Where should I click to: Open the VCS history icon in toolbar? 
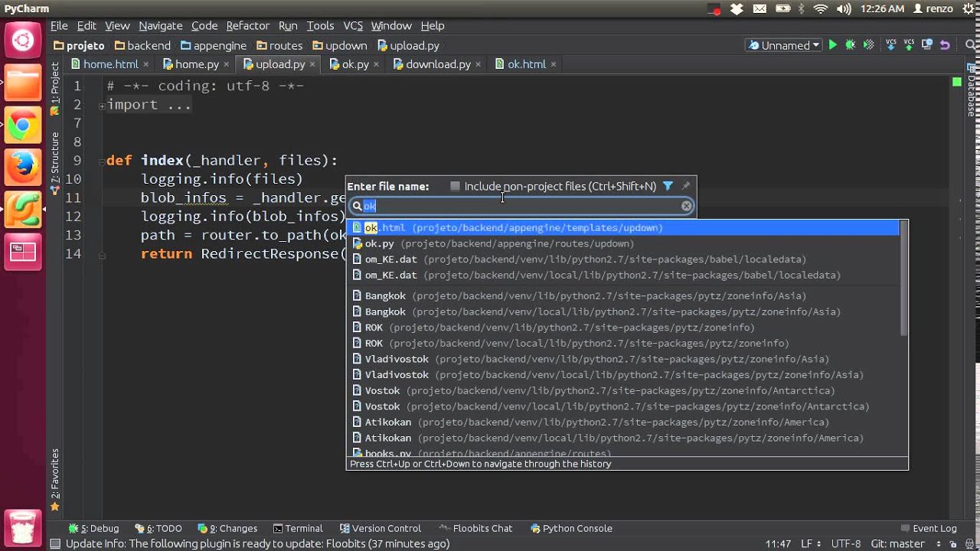pos(926,45)
